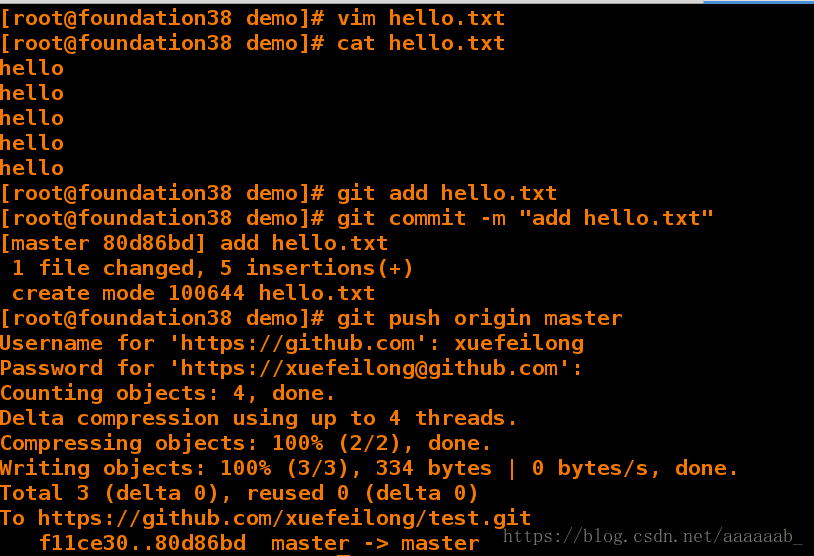
Task: Click the 'git add hello.txt' command
Action: click(446, 193)
